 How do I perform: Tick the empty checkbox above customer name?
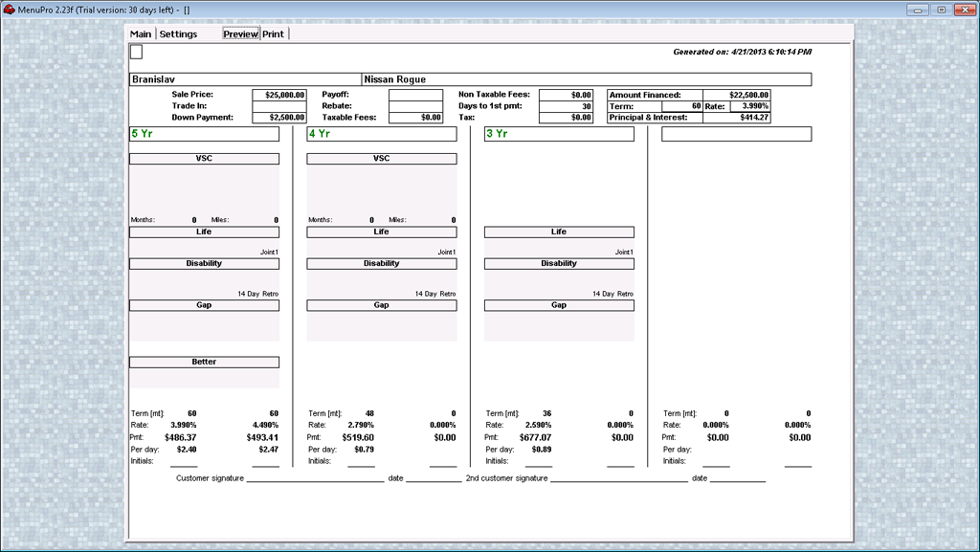pos(136,52)
